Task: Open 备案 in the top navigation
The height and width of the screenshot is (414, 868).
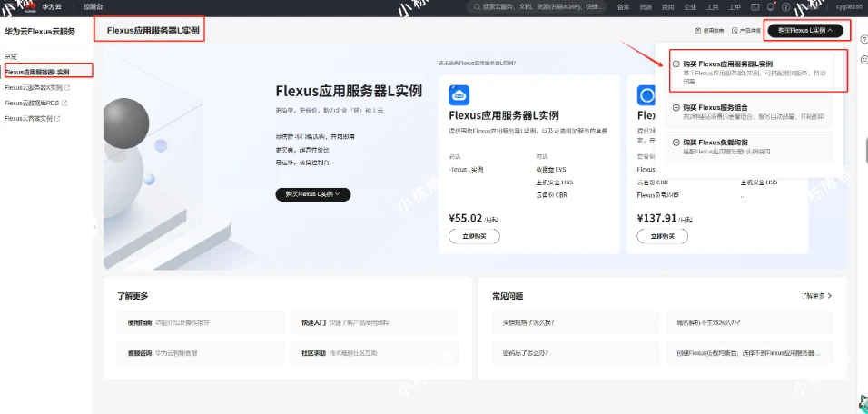Action: pos(623,7)
